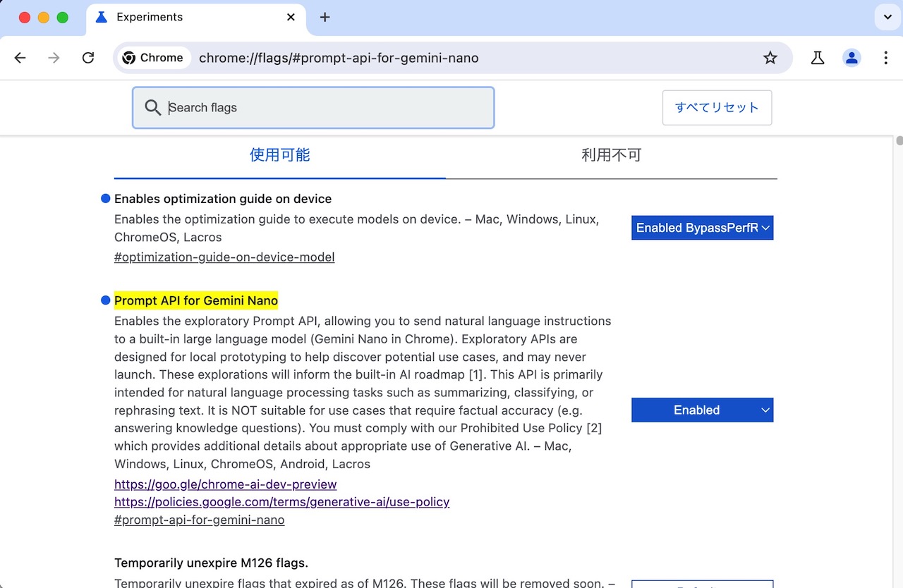Open the M126 flags dropdown at bottom
The image size is (903, 588).
coord(703,584)
